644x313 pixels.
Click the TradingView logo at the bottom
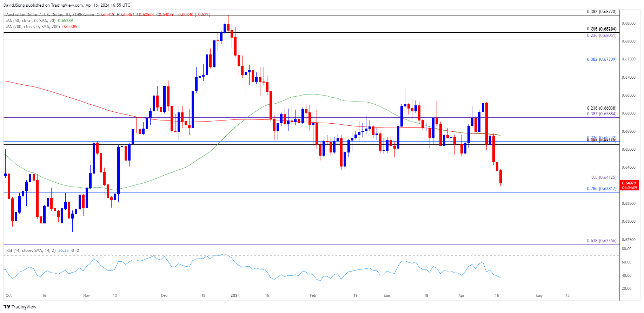coord(20,307)
